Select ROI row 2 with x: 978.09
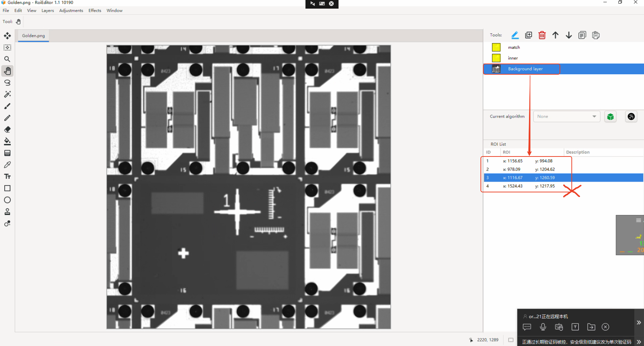 563,169
